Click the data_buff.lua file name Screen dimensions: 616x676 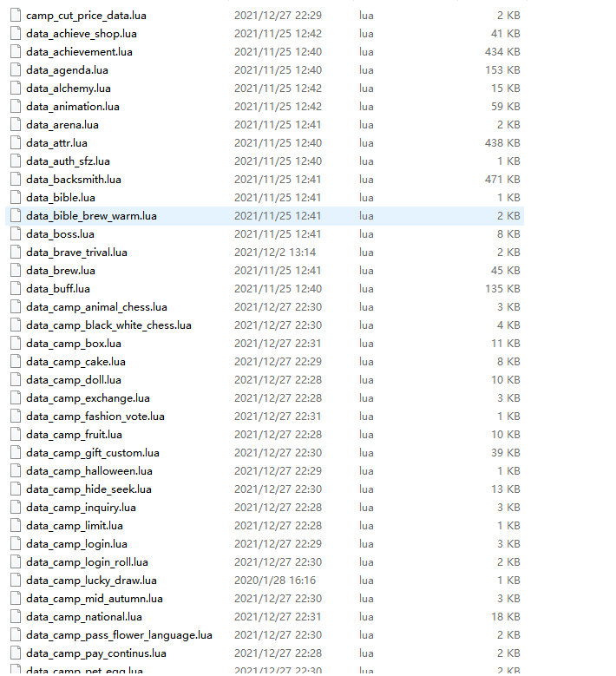(x=57, y=289)
